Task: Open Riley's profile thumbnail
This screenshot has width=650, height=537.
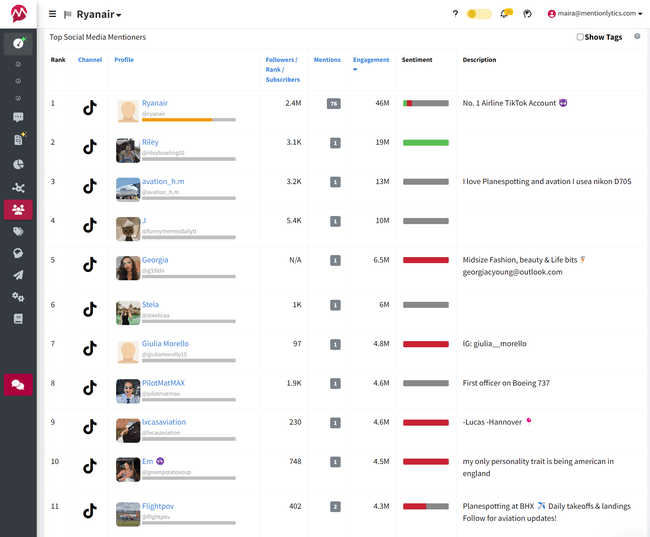Action: [128, 151]
